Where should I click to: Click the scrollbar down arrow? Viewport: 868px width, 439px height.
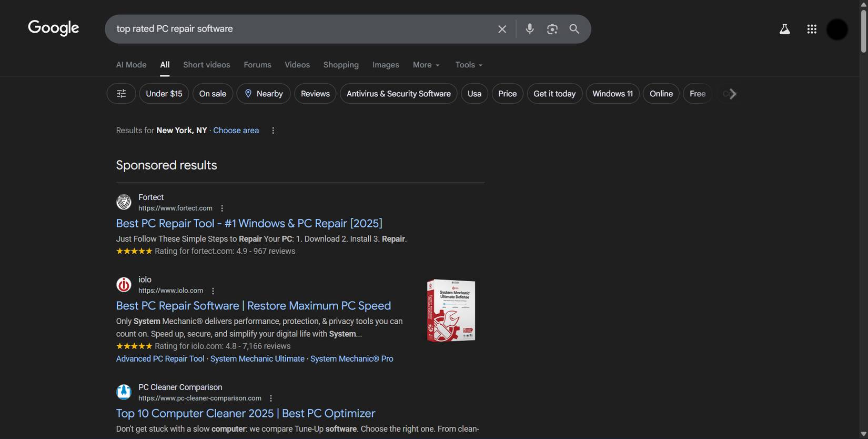863,434
